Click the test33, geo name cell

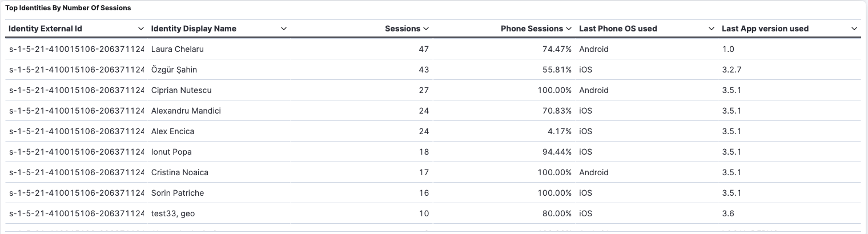pyautogui.click(x=174, y=213)
